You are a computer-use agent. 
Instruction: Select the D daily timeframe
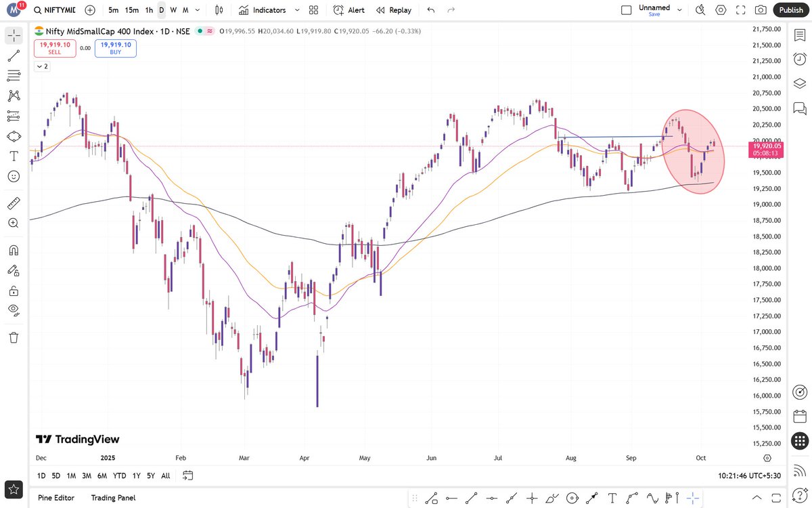[161, 10]
